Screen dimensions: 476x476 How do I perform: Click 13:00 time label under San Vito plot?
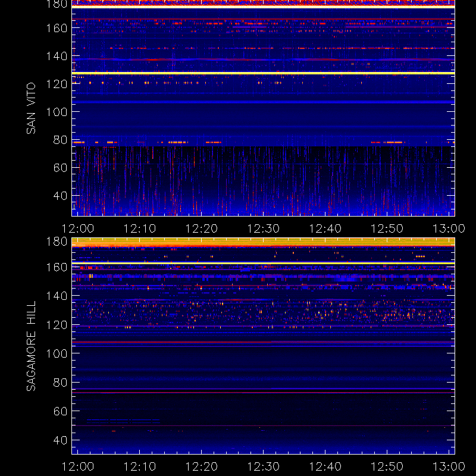click(449, 228)
